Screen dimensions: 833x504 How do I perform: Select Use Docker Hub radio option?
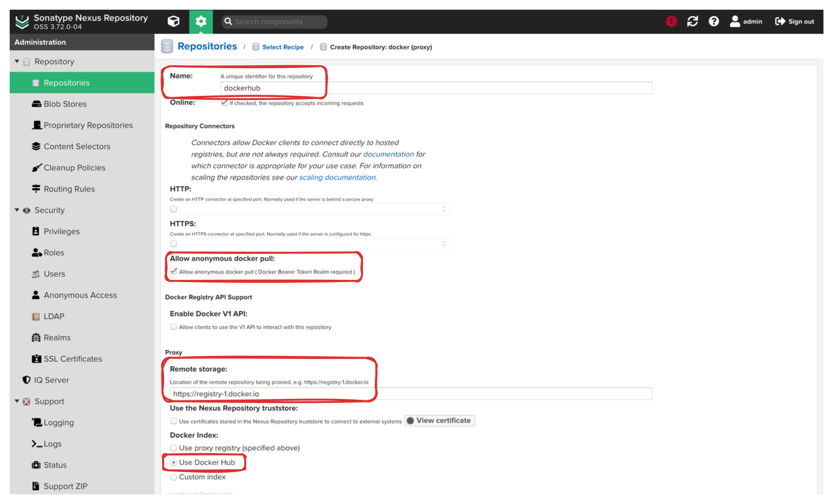tap(173, 463)
